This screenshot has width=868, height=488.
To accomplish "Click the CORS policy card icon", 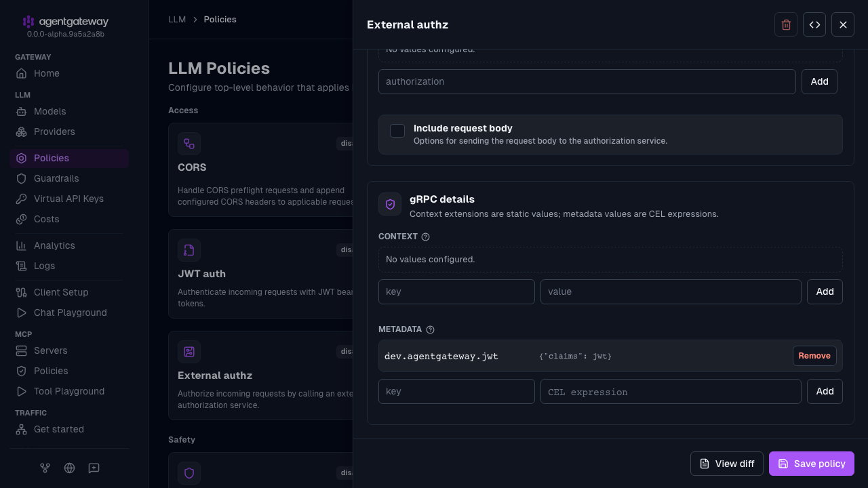I will pyautogui.click(x=189, y=144).
